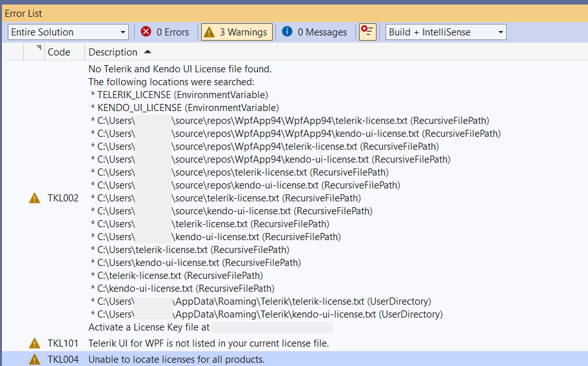Viewport: 588px width, 366px height.
Task: Sort by the Code column header
Action: click(x=59, y=52)
